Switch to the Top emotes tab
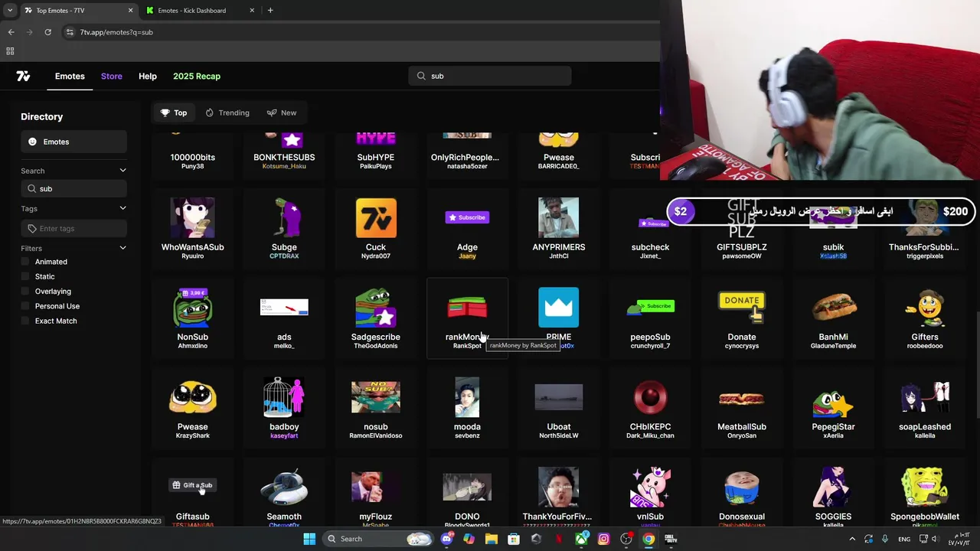980x551 pixels. 174,112
